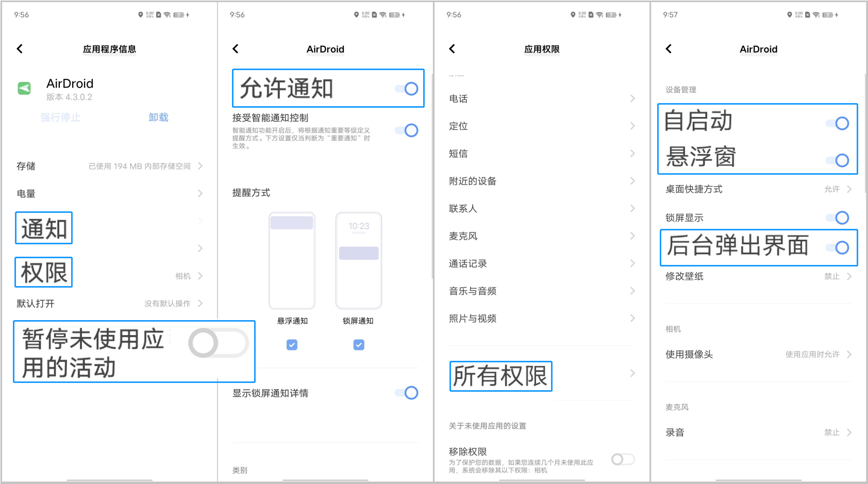Tap location icon in first screen status bar
The height and width of the screenshot is (484, 868).
pos(140,15)
